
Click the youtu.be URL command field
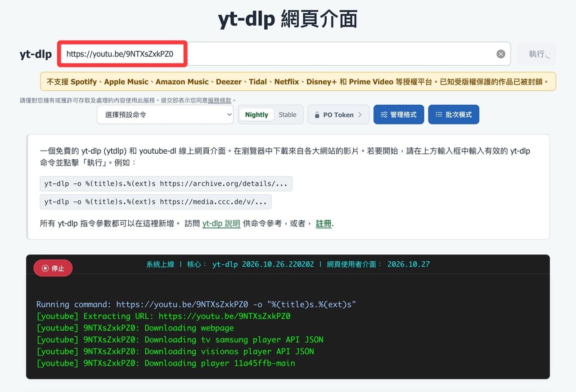pyautogui.click(x=284, y=54)
